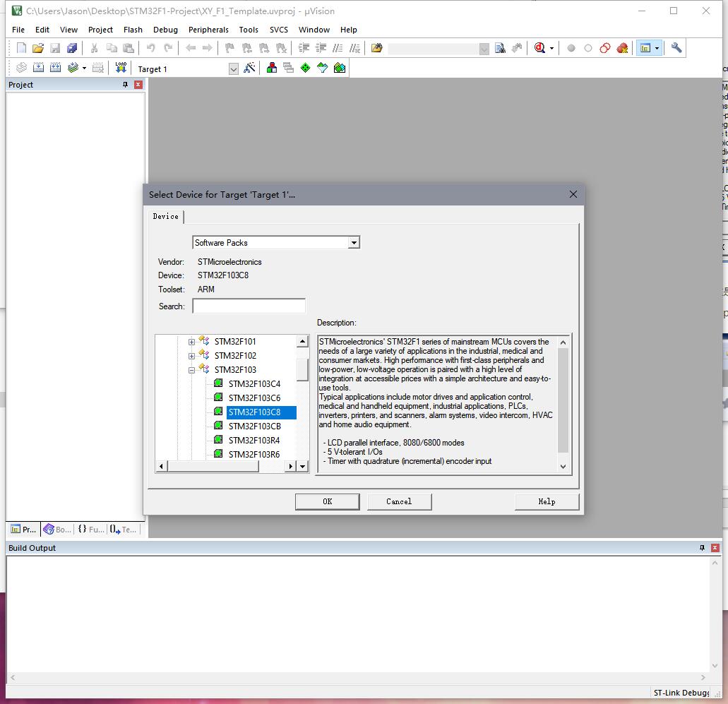Screen dimensions: 728x704
Task: Open the find text combo box dropdown
Action: (484, 49)
